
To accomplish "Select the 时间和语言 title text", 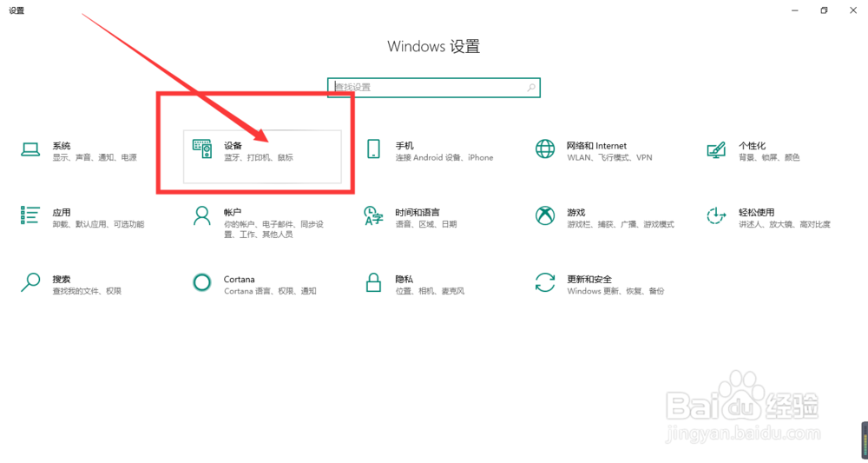I will [x=418, y=212].
